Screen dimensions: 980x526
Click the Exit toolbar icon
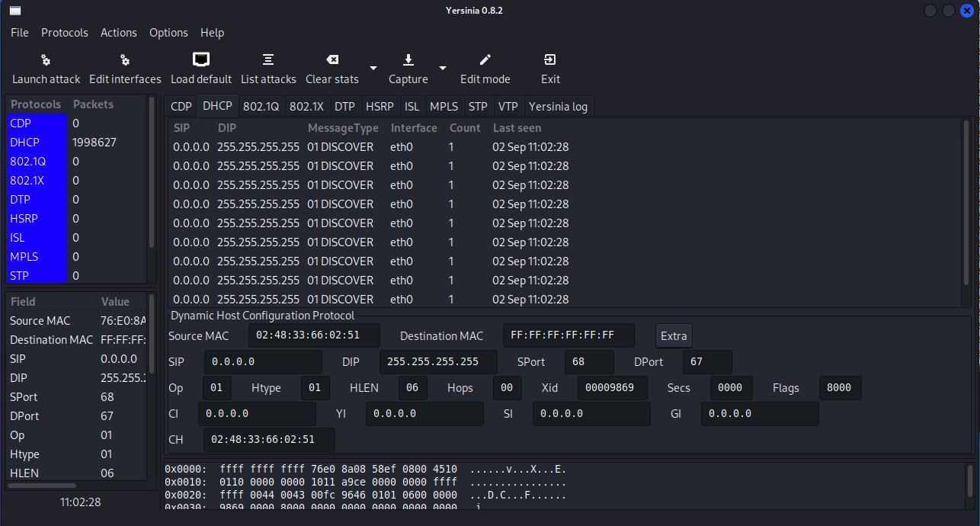[x=550, y=59]
